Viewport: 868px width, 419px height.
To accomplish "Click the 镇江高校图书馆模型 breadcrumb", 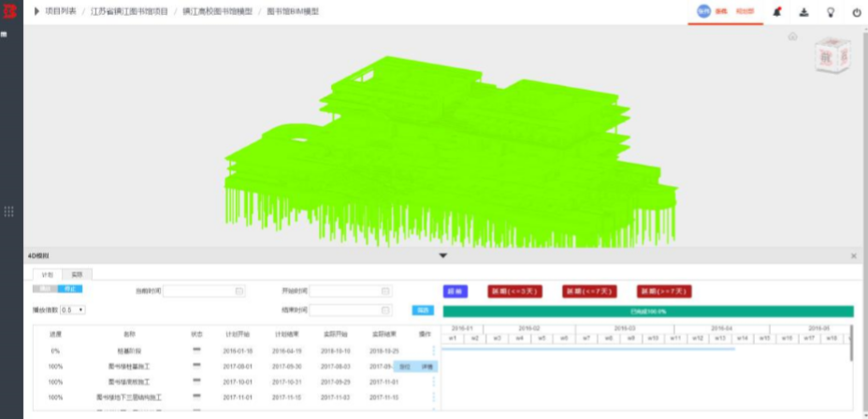I will click(x=218, y=11).
